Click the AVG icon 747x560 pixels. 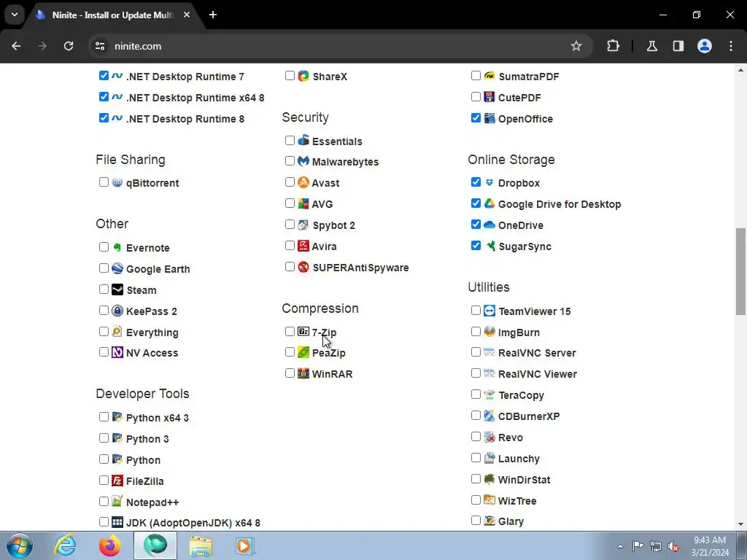tap(303, 204)
